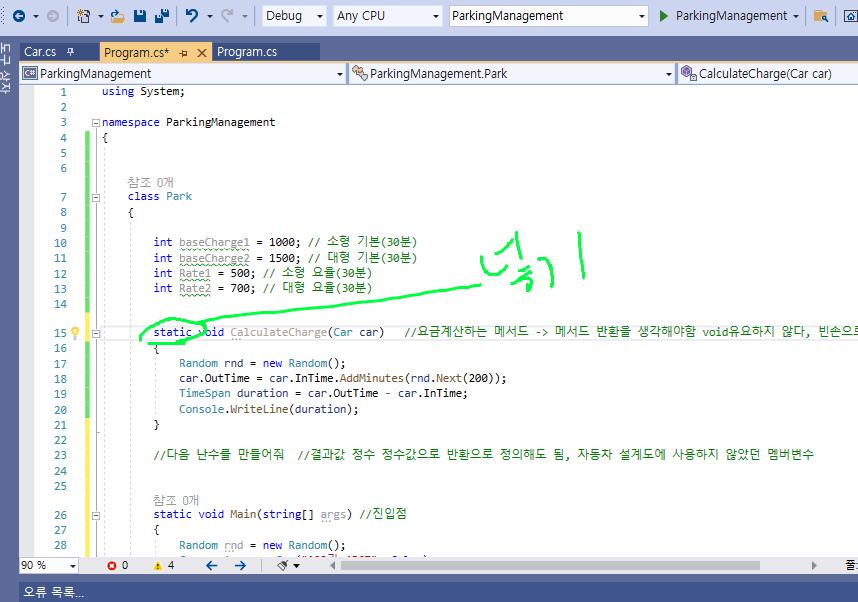Save the current file with floppy icon

[x=140, y=16]
